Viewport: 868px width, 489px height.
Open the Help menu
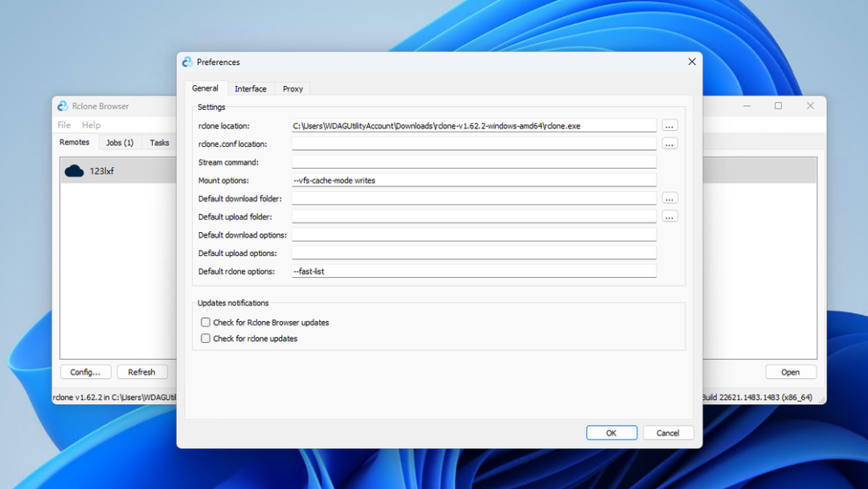[x=91, y=125]
